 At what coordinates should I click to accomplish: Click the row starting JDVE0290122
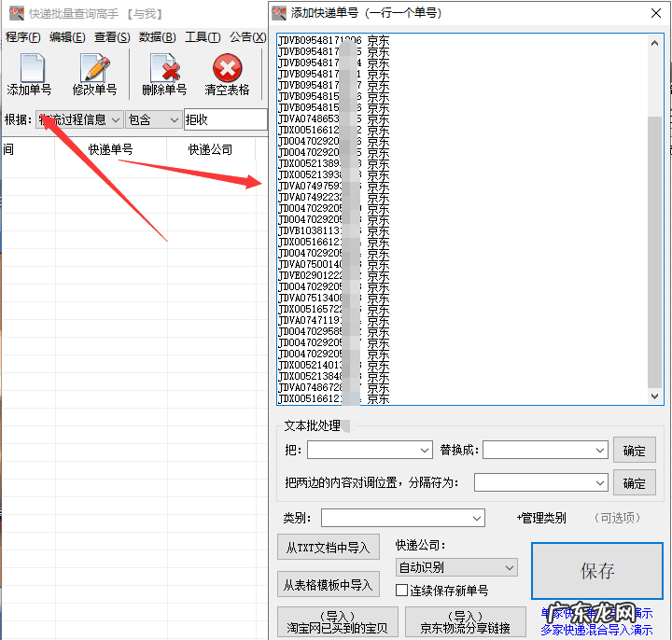334,276
